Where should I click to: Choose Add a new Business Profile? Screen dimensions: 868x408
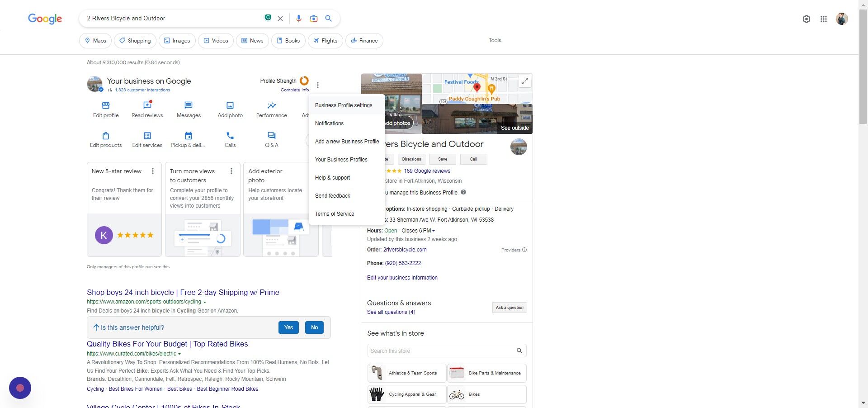347,142
